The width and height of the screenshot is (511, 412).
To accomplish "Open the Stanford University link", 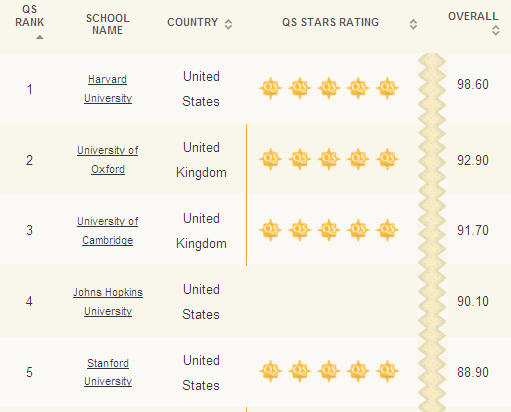I will (108, 372).
